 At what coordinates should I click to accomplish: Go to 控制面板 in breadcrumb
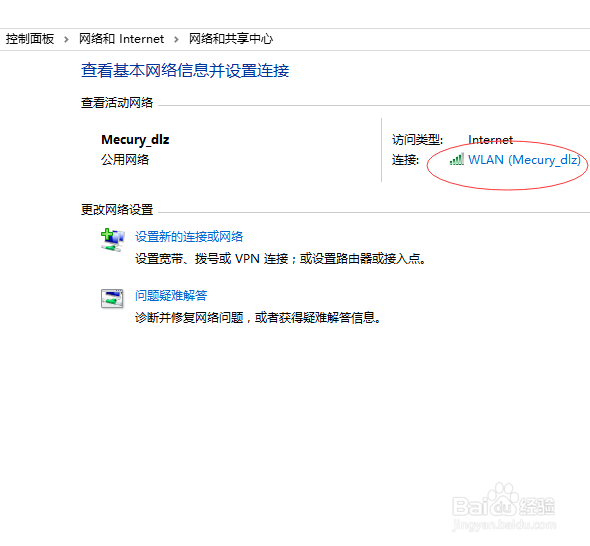pos(30,39)
